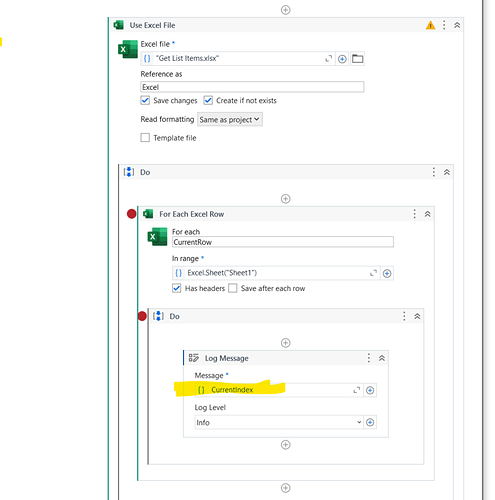Open options menu of Use Excel File

click(444, 25)
